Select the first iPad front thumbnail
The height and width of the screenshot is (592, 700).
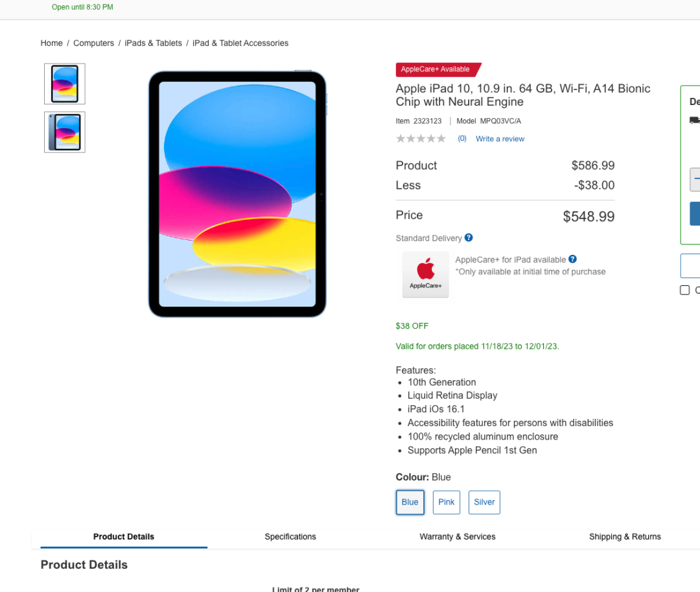tap(65, 84)
